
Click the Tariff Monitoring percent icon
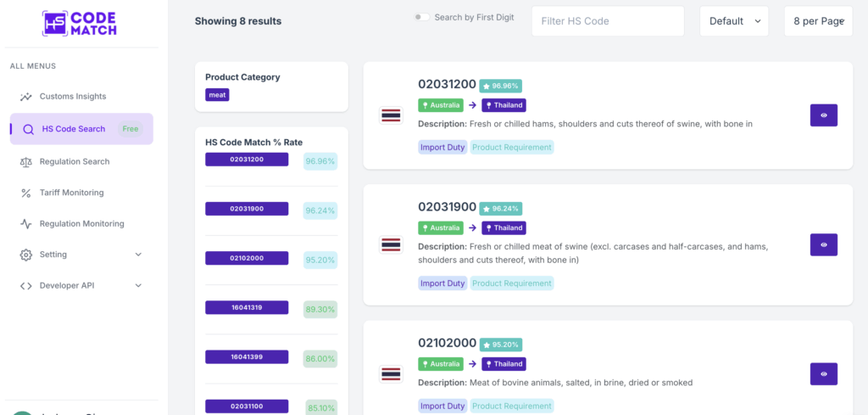[x=26, y=193]
